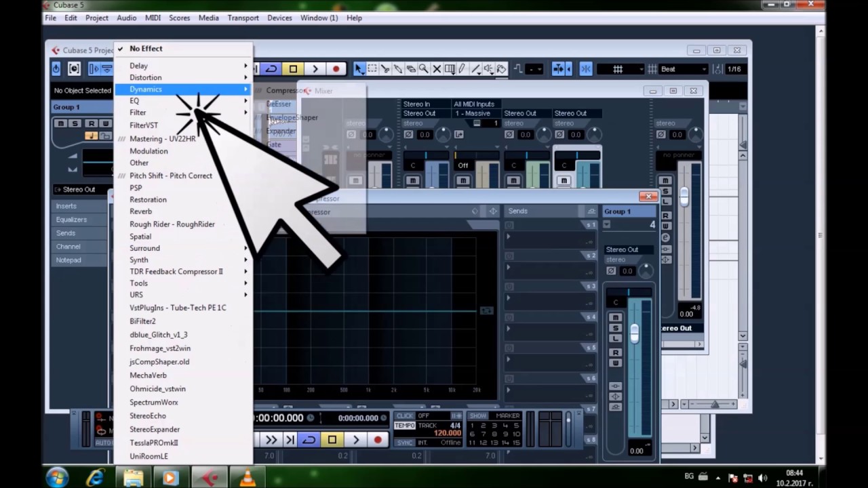
Task: Click Fast Forward in Transport panel
Action: click(x=271, y=440)
